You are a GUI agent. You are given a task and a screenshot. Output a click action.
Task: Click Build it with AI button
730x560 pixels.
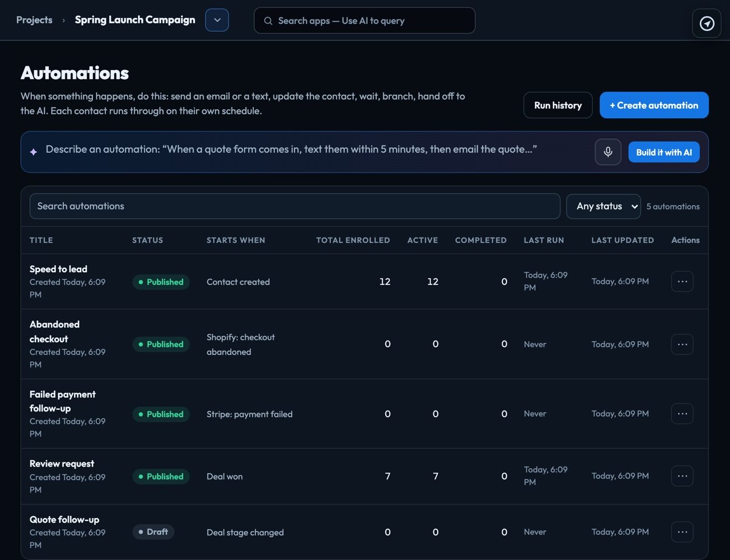click(x=664, y=152)
